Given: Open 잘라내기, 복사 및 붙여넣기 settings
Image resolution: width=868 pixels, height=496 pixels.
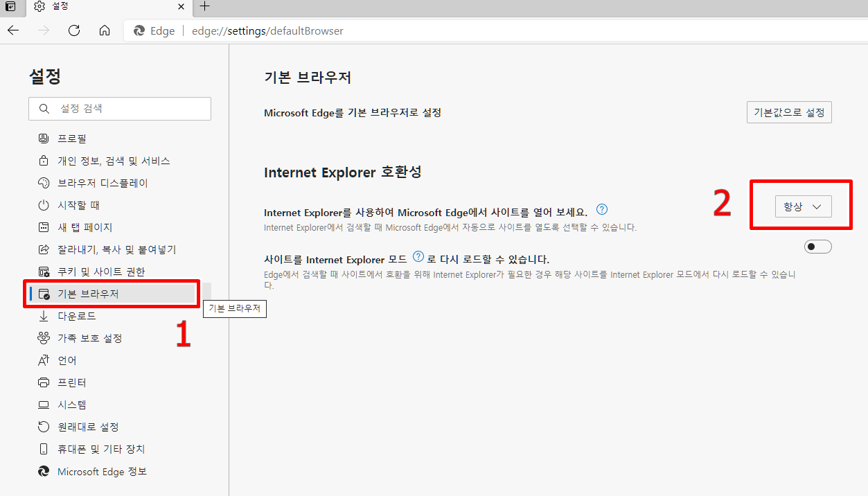Looking at the screenshot, I should 117,249.
